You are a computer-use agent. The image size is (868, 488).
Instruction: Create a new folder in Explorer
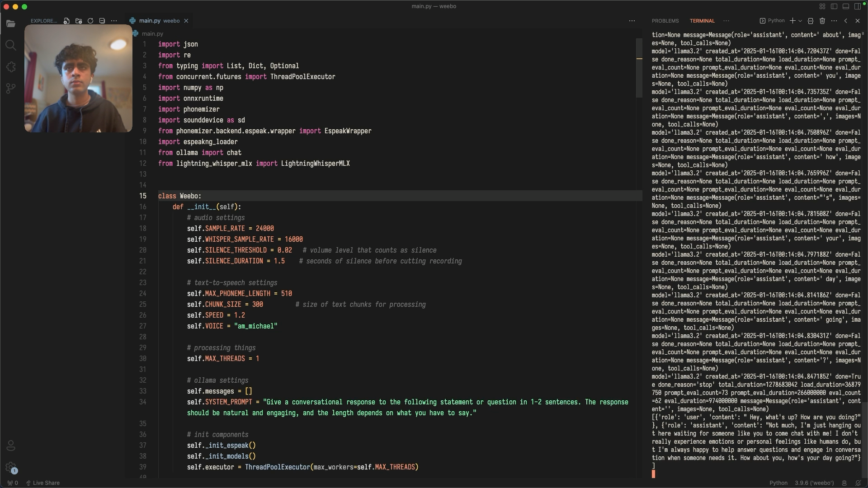pyautogui.click(x=79, y=21)
